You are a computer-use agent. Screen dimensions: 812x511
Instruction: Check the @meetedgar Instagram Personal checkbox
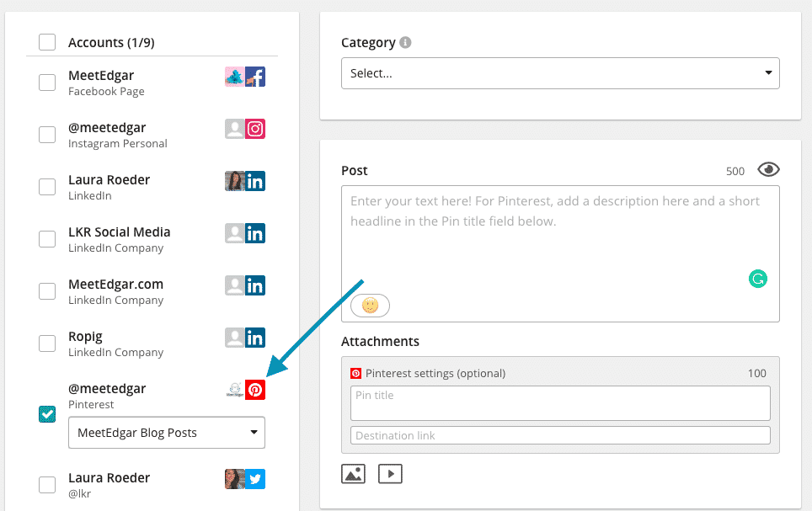pos(47,134)
